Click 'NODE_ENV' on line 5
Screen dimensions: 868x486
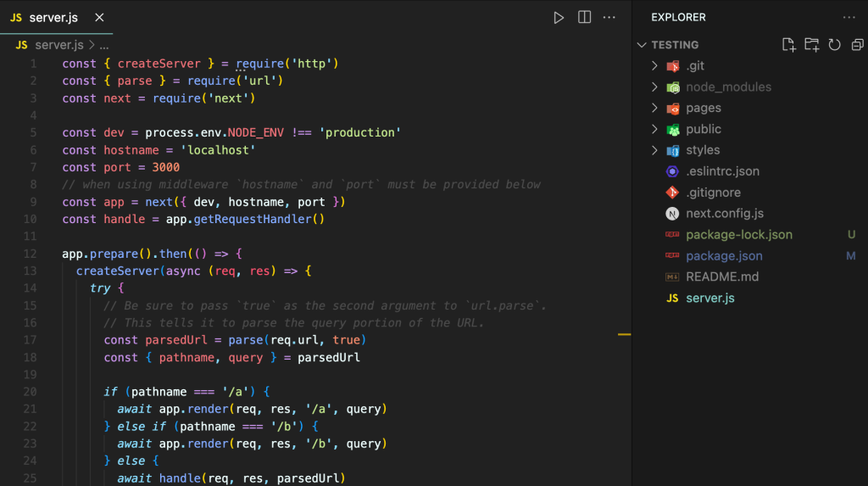pos(256,133)
